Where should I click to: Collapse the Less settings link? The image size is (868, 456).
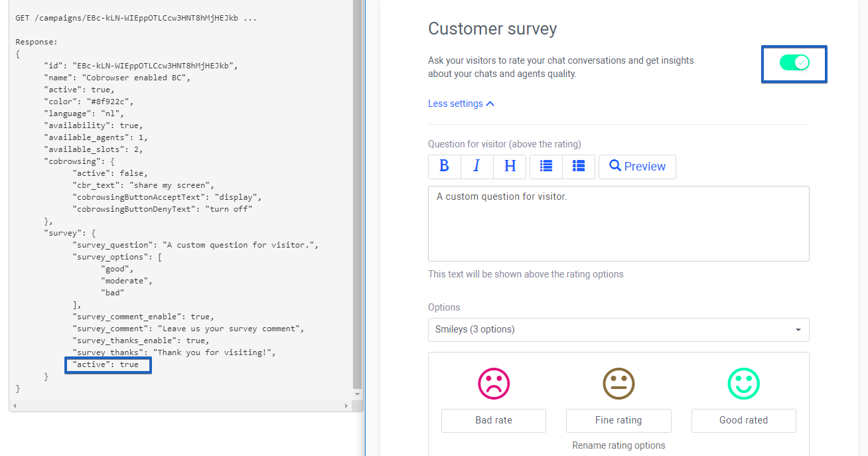(461, 104)
